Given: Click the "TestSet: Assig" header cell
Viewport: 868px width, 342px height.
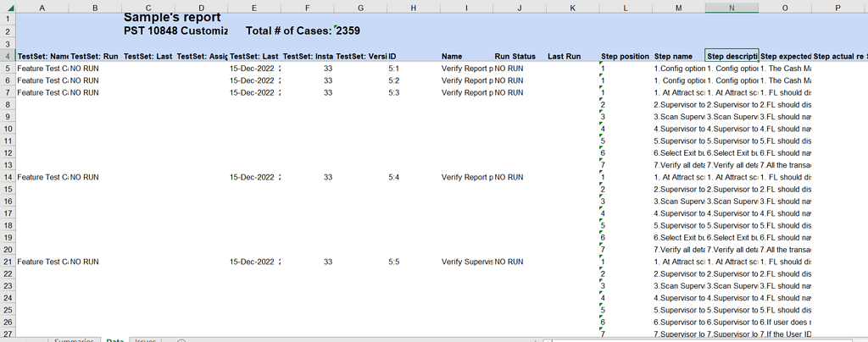Looking at the screenshot, I should pyautogui.click(x=201, y=57).
